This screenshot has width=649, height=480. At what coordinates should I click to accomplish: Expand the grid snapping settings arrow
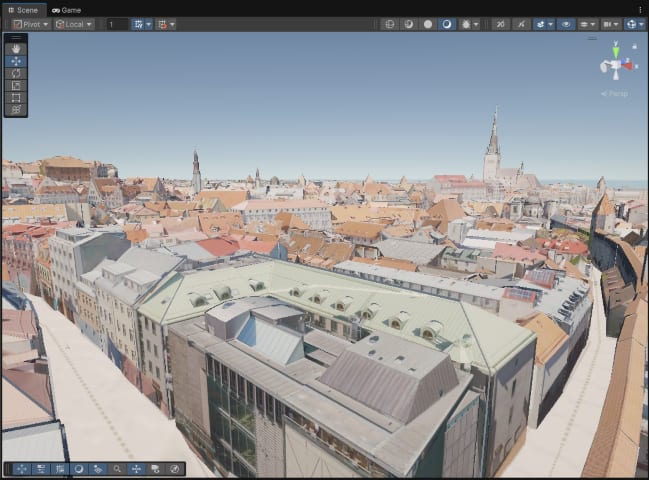[x=149, y=24]
